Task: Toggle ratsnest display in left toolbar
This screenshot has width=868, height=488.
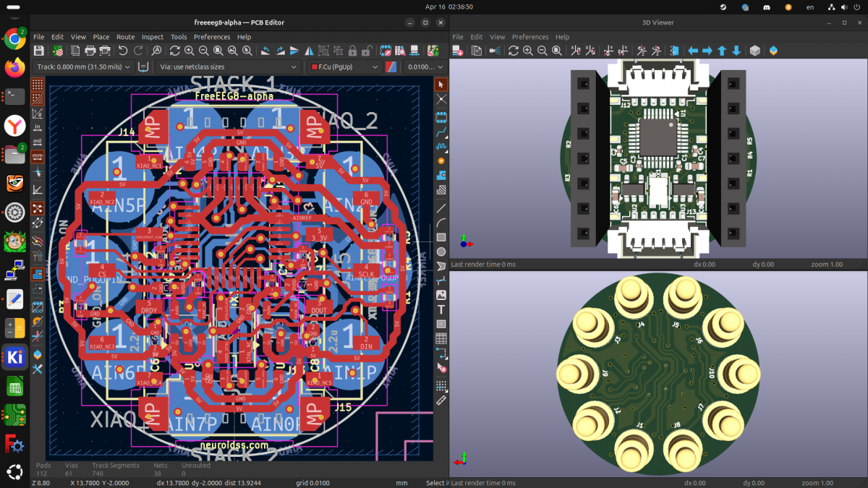Action: pos(37,208)
